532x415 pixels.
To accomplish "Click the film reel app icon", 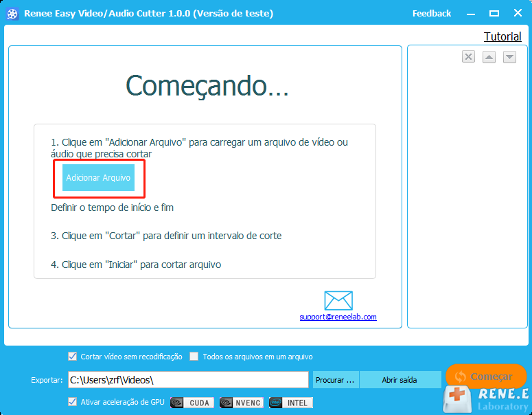I will (12, 14).
